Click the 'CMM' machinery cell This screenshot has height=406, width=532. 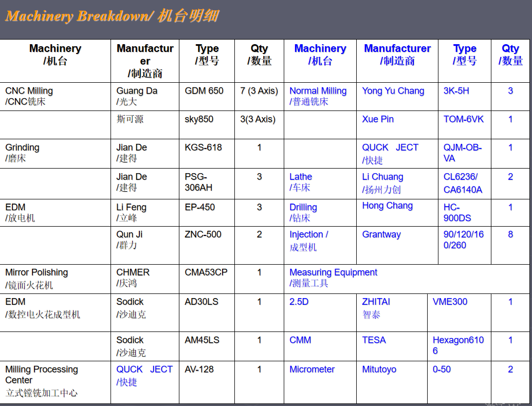tap(320, 346)
